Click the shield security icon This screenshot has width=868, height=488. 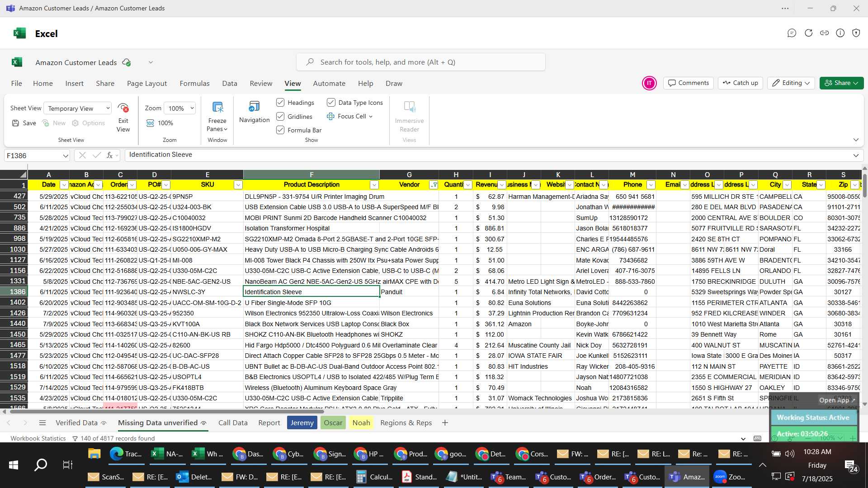click(x=856, y=33)
